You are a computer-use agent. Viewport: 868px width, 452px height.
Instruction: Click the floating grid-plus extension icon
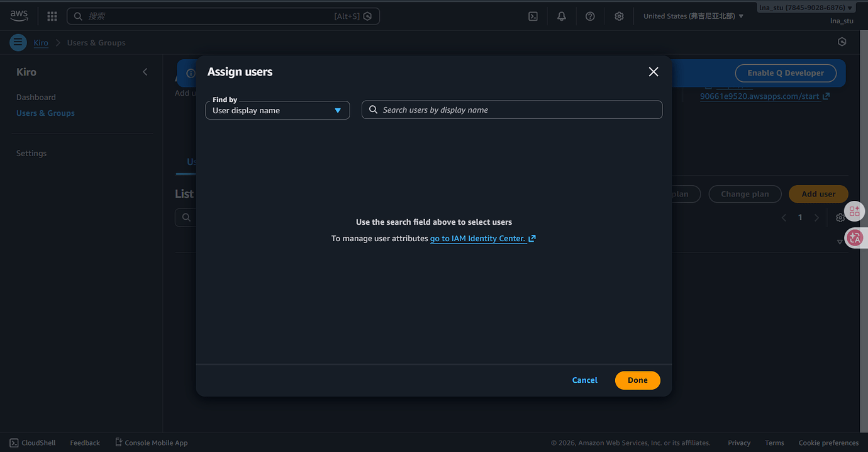[x=855, y=212]
